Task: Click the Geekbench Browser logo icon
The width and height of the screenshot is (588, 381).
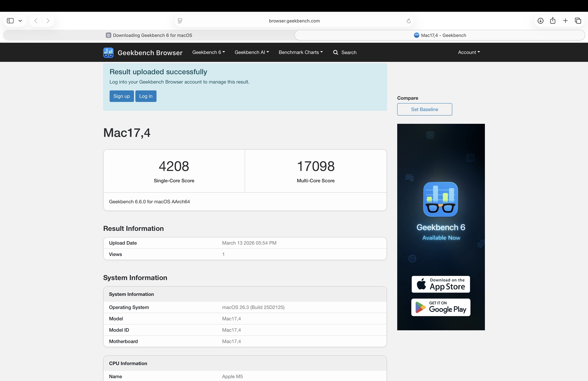Action: point(108,53)
